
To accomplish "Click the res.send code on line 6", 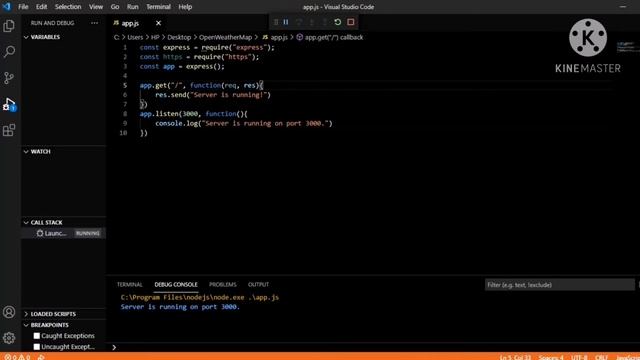I will (213, 95).
